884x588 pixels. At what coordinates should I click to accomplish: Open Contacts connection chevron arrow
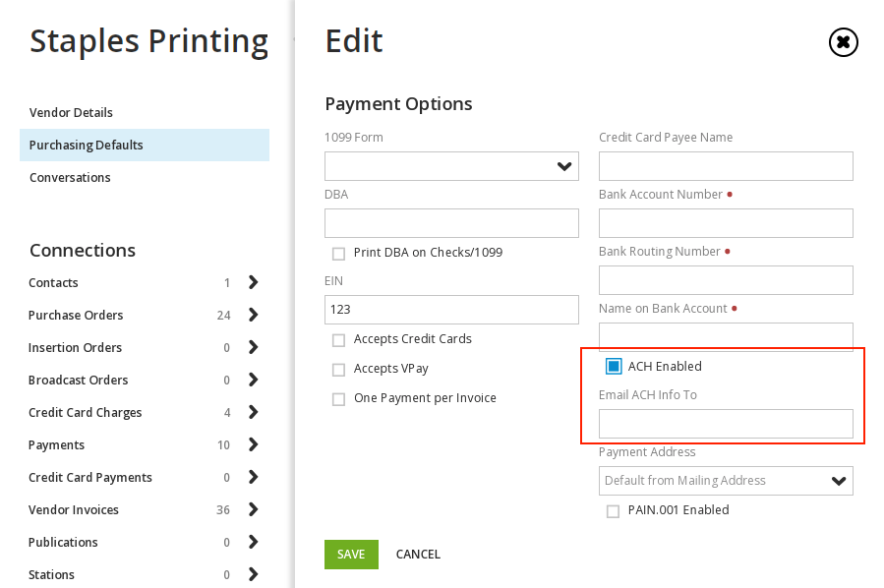[x=253, y=282]
